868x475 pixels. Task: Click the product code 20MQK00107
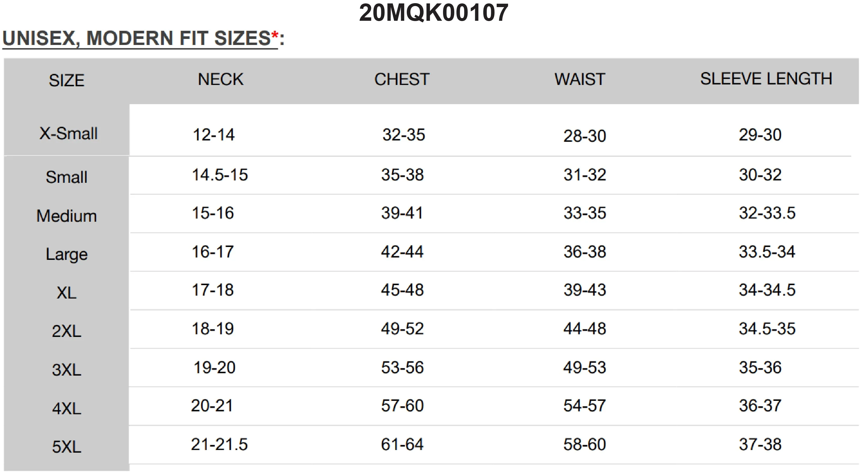pos(434,13)
